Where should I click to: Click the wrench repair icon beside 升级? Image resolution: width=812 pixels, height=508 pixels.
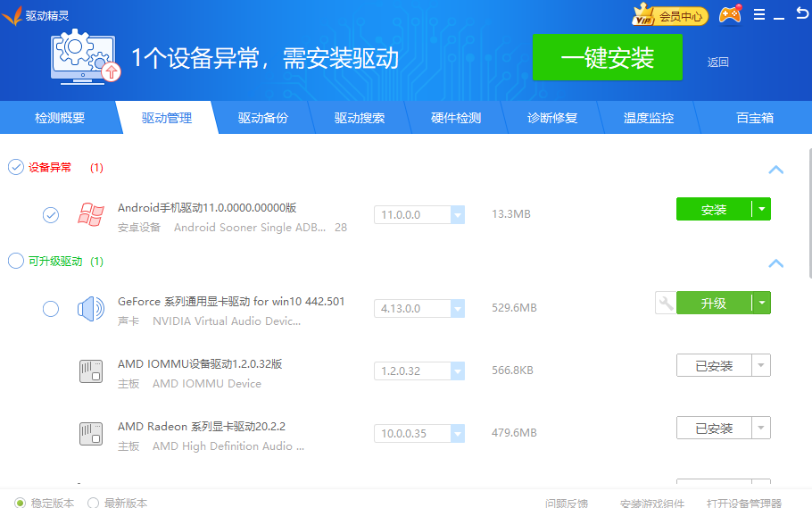coord(666,304)
